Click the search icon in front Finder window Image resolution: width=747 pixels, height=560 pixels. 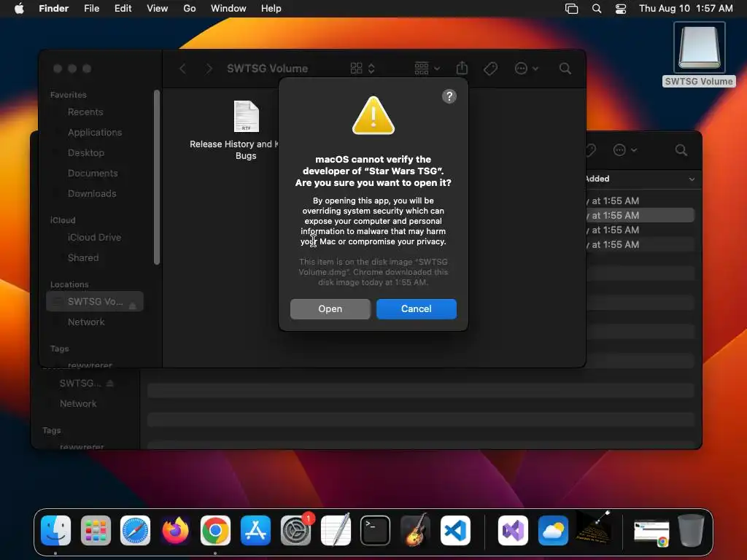click(x=565, y=69)
